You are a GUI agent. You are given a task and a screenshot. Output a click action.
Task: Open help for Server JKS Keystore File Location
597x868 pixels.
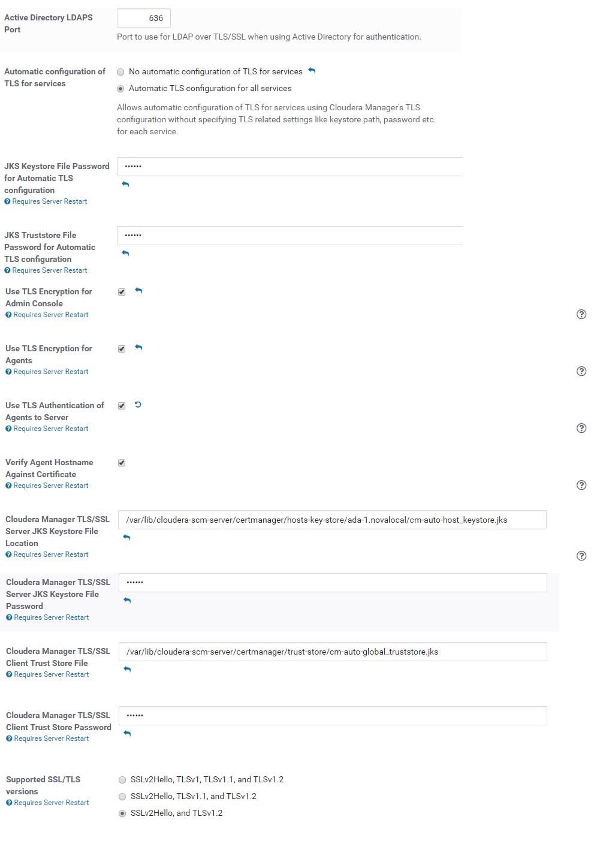(581, 556)
